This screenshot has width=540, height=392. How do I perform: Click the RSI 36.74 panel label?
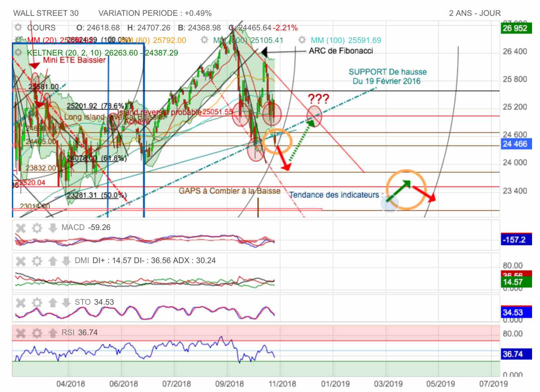click(x=80, y=333)
